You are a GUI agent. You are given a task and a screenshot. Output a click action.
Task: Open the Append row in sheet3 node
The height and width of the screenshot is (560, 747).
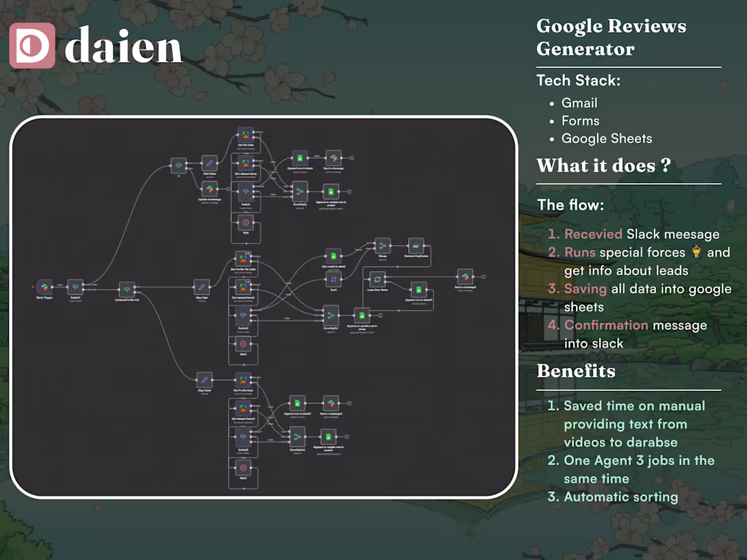pos(297,403)
